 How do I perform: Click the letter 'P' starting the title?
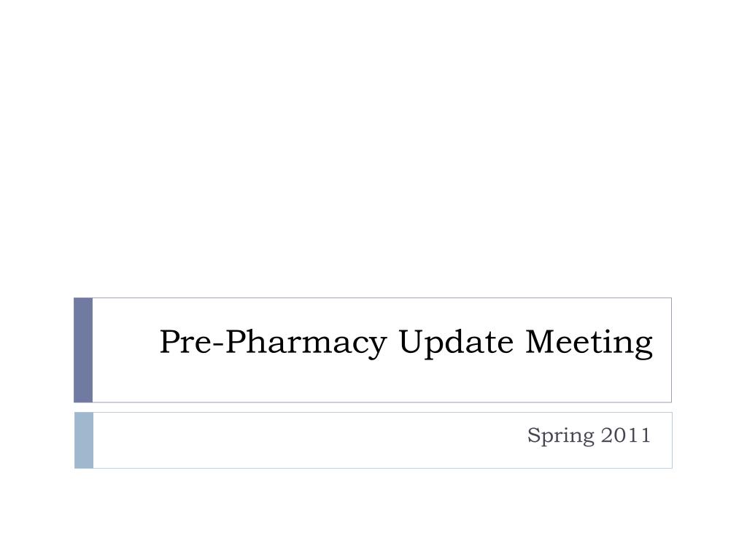[169, 343]
